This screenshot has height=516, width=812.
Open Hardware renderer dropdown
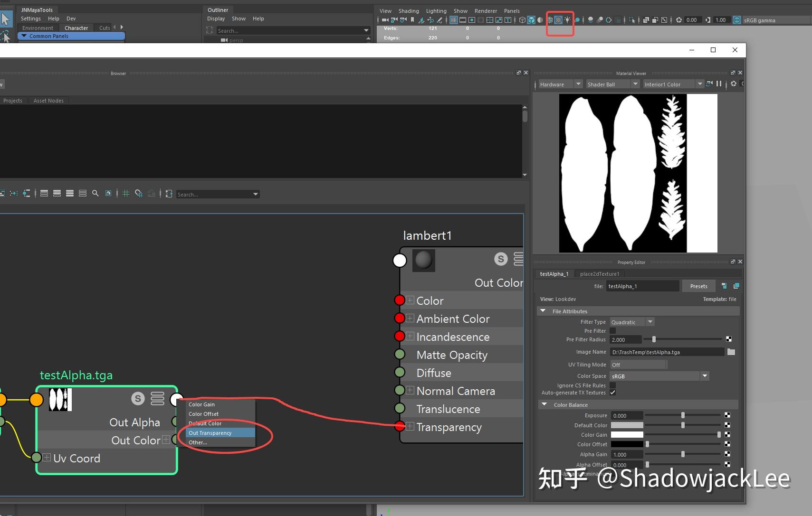(560, 84)
